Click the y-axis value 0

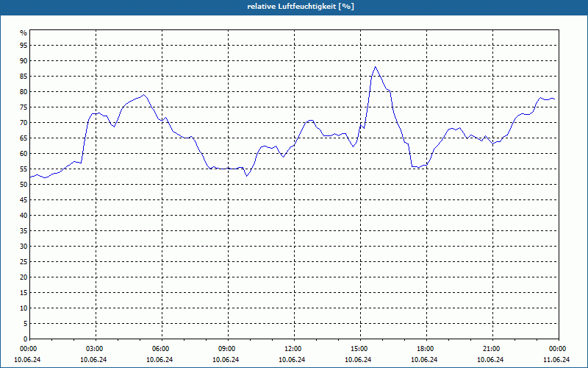tap(25, 339)
